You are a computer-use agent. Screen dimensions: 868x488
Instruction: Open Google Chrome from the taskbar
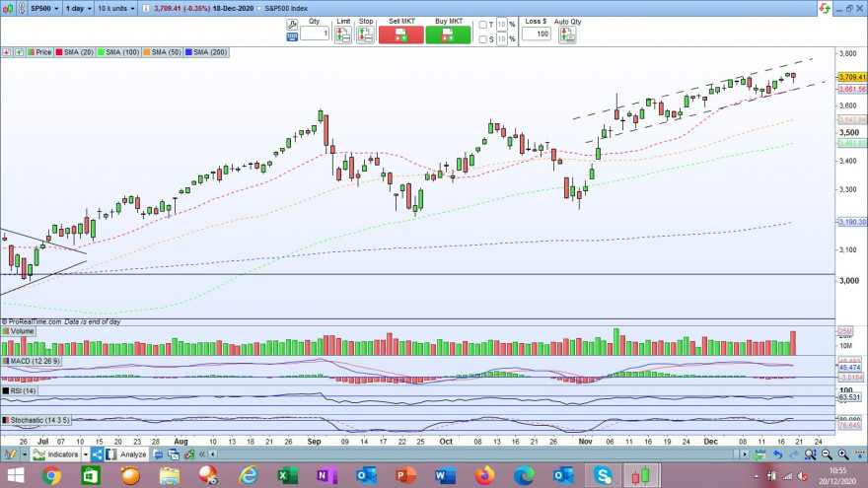(x=51, y=476)
